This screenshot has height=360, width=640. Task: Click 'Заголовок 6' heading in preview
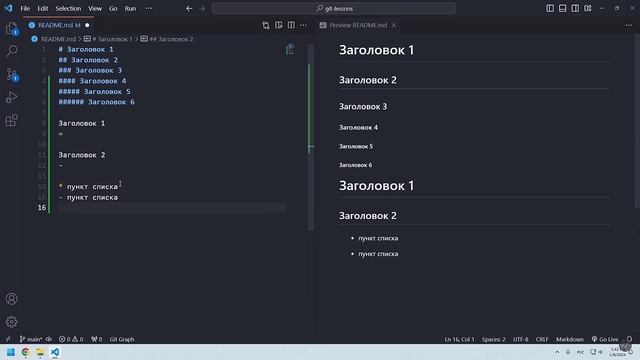pos(356,165)
